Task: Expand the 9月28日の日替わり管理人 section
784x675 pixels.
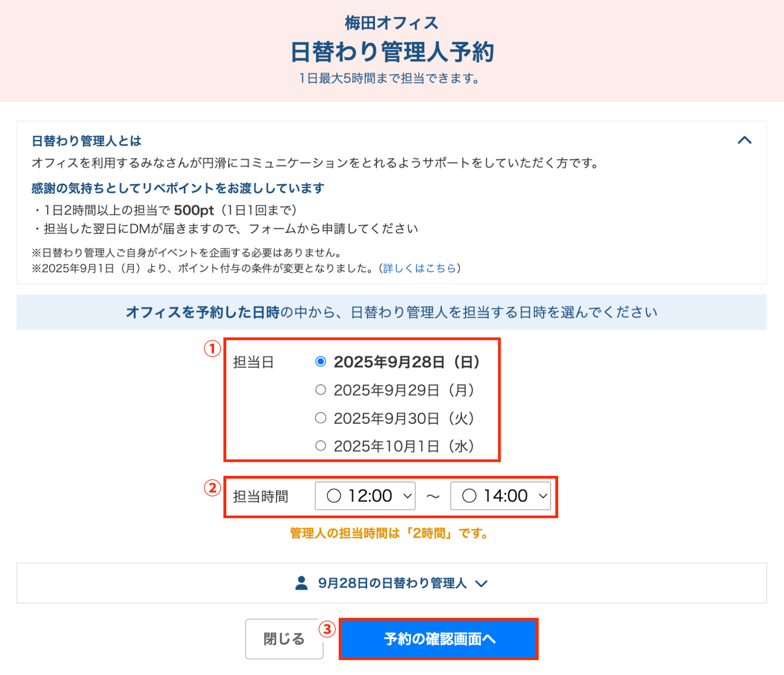Action: pos(392,583)
